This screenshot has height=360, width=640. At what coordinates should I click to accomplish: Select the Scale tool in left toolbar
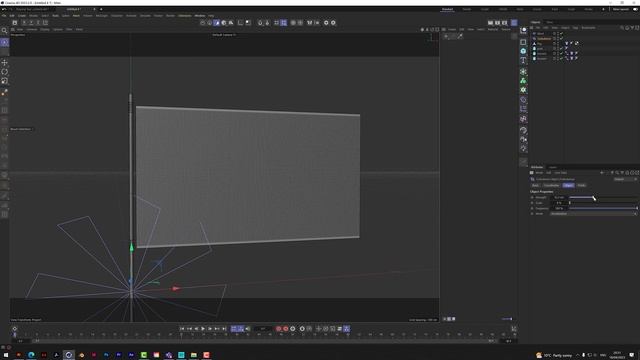pyautogui.click(x=4, y=81)
